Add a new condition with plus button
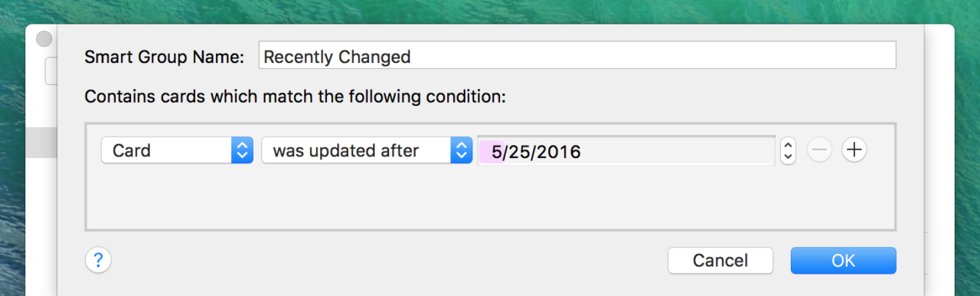The width and height of the screenshot is (980, 296). pyautogui.click(x=854, y=150)
